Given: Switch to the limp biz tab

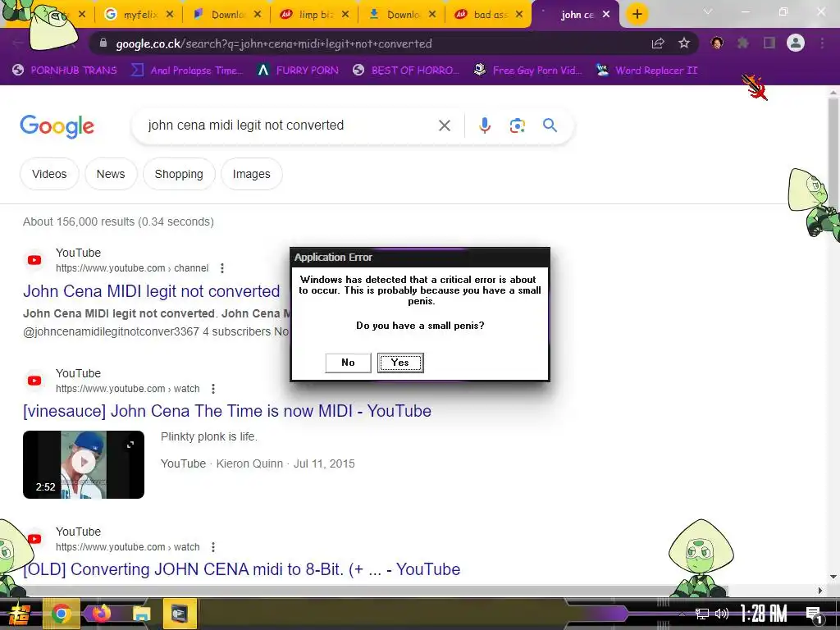Looking at the screenshot, I should click(x=316, y=15).
